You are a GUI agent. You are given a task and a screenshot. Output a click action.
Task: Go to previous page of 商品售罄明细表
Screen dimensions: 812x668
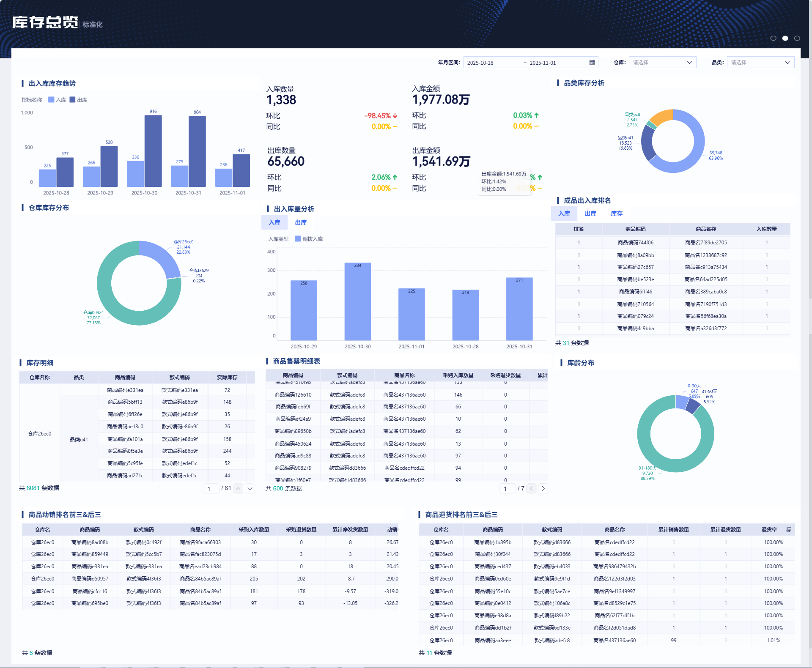pos(532,488)
